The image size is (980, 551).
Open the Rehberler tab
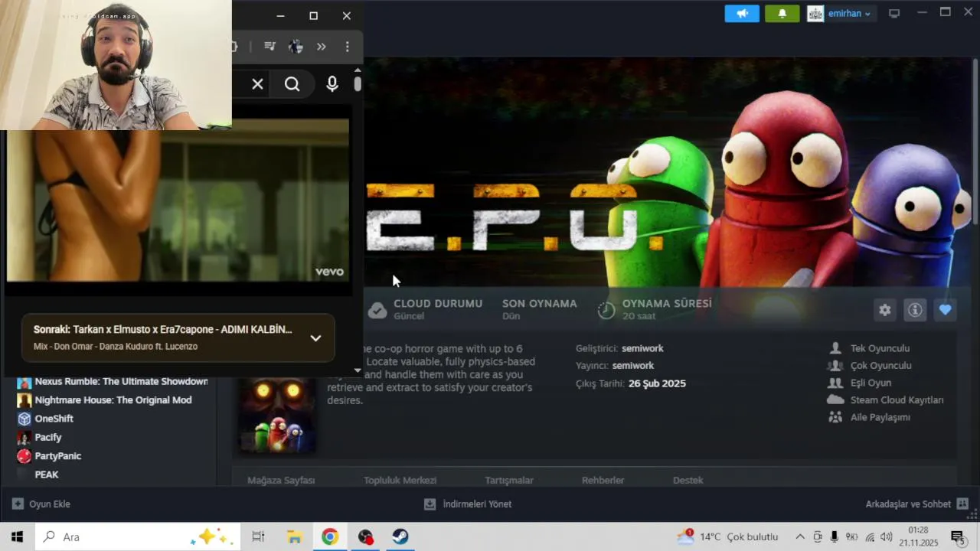603,481
